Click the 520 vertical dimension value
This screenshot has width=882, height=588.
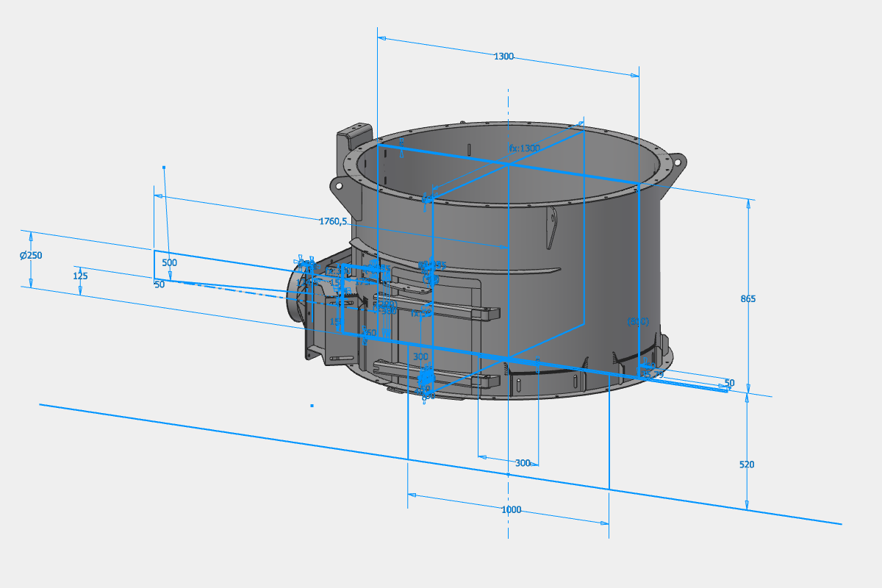pyautogui.click(x=747, y=465)
